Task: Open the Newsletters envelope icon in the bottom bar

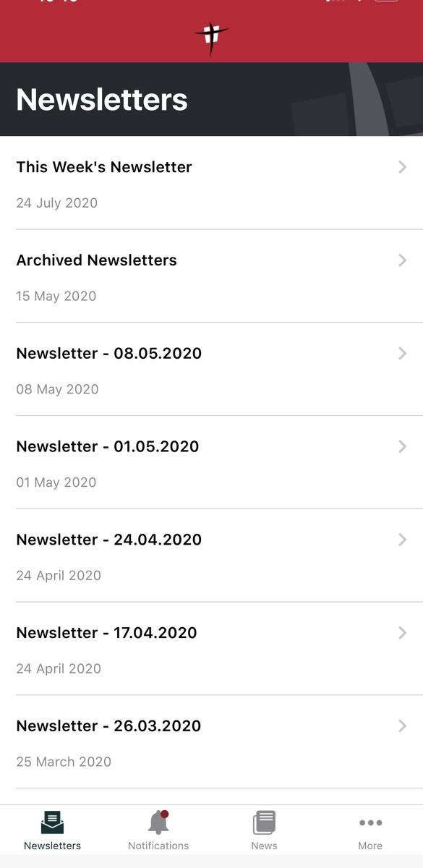Action: pos(53,823)
